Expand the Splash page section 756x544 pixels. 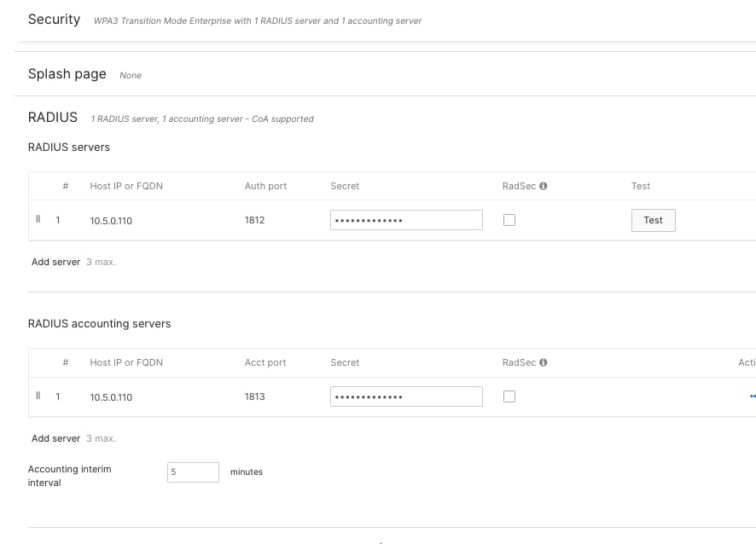pyautogui.click(x=67, y=74)
